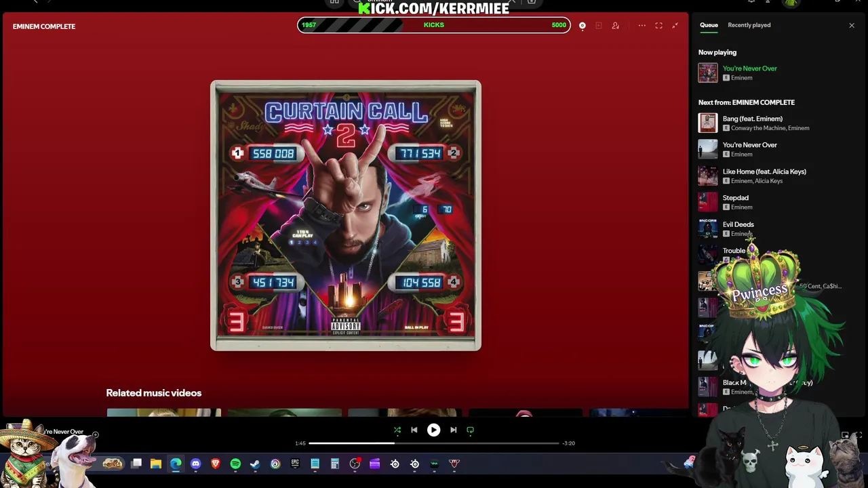Switch to Microsoft Edge on the taskbar

click(176, 464)
